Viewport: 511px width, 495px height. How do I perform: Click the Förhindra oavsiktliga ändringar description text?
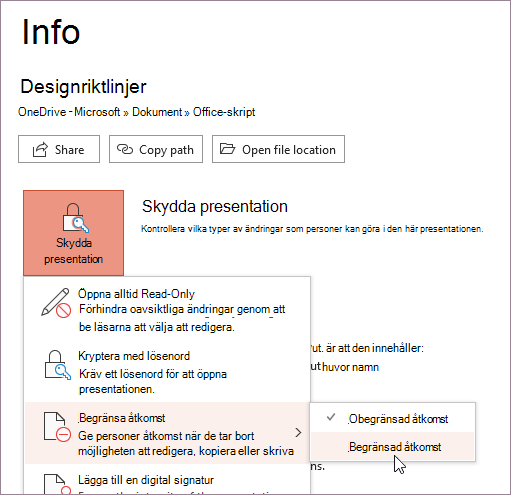[182, 318]
